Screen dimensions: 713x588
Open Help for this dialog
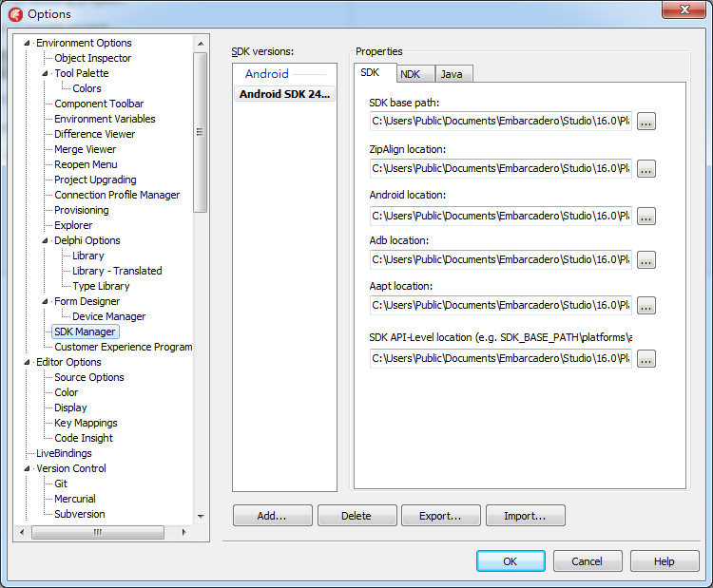click(x=665, y=561)
